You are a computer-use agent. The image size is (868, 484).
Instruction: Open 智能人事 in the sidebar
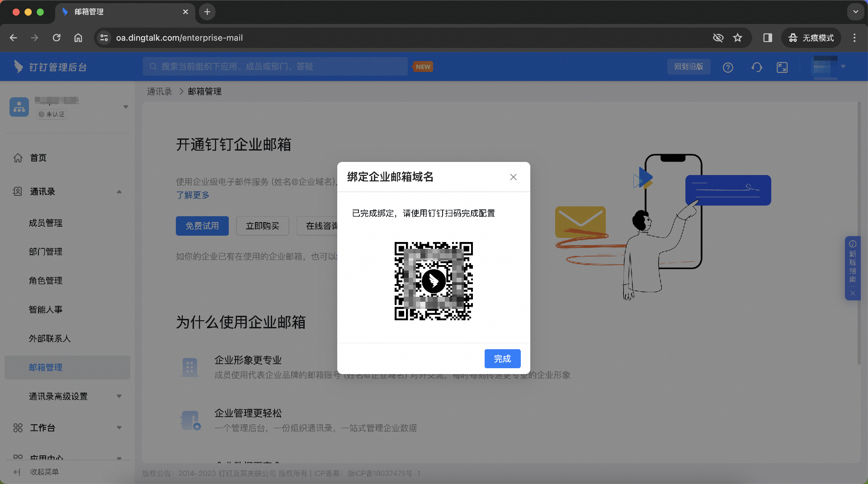click(x=46, y=309)
